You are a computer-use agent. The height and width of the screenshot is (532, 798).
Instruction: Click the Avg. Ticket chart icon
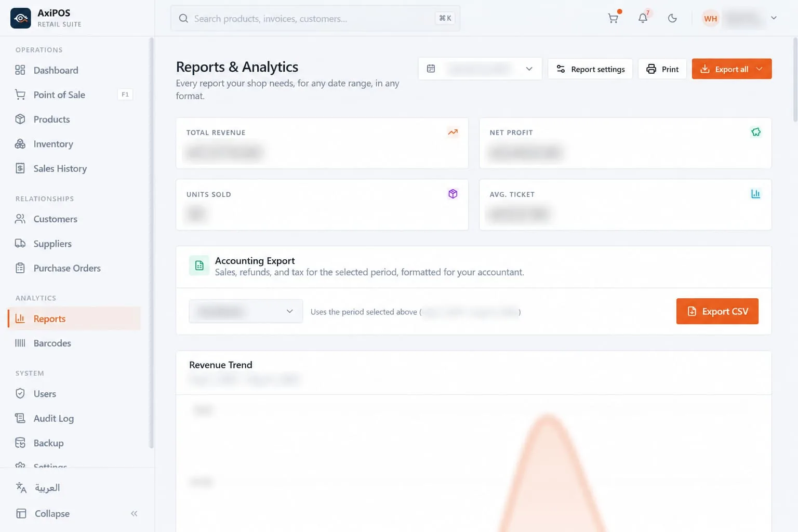point(756,194)
